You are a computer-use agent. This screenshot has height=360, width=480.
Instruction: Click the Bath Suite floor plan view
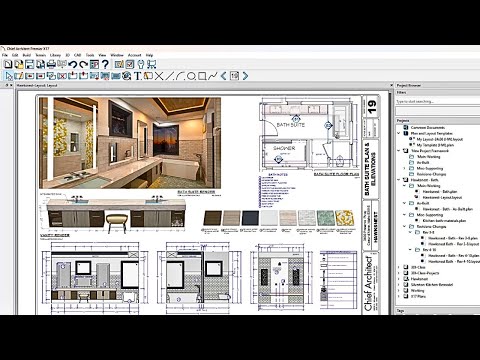pos(309,135)
